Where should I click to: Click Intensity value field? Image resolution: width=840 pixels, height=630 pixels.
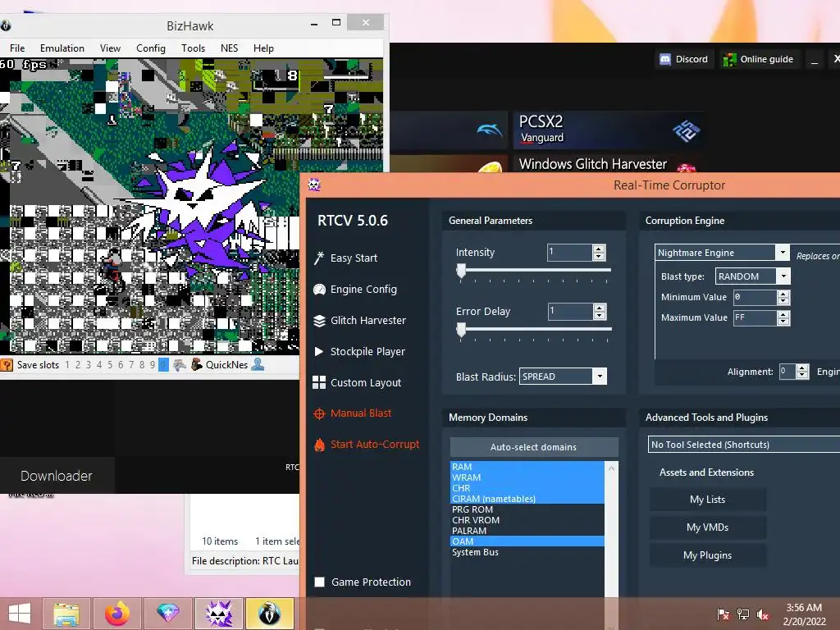pos(570,253)
